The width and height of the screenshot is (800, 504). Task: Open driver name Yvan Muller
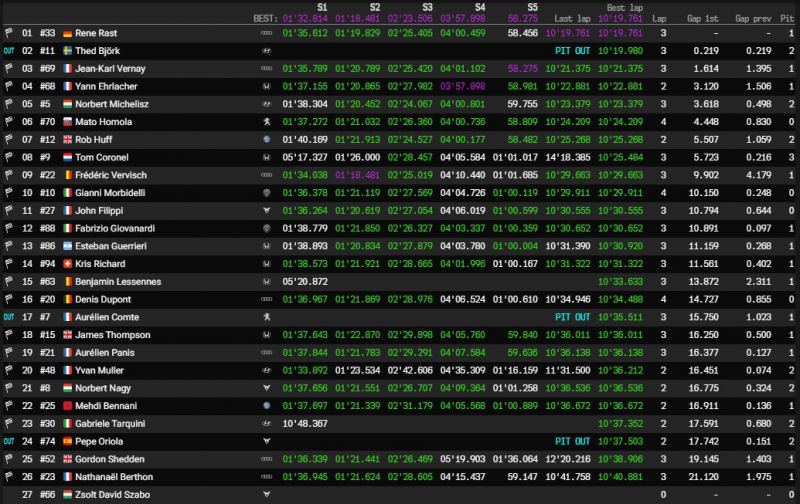click(99, 370)
